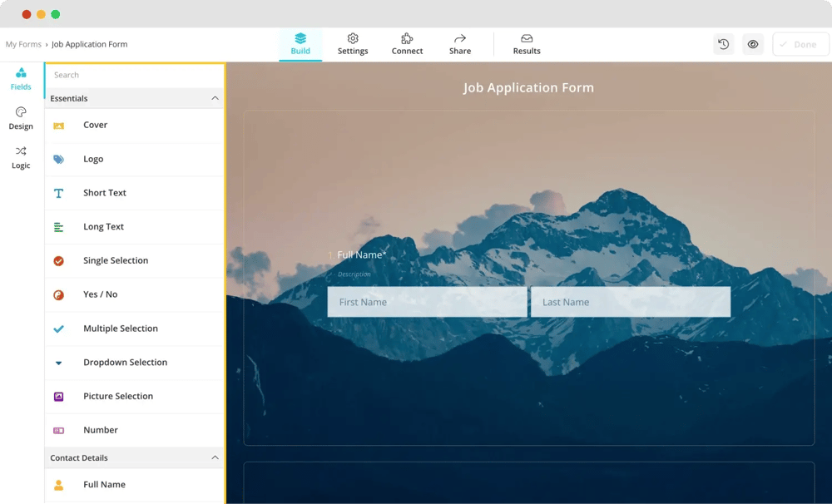Viewport: 832px width, 504px height.
Task: Switch to the Settings tab
Action: click(x=353, y=45)
